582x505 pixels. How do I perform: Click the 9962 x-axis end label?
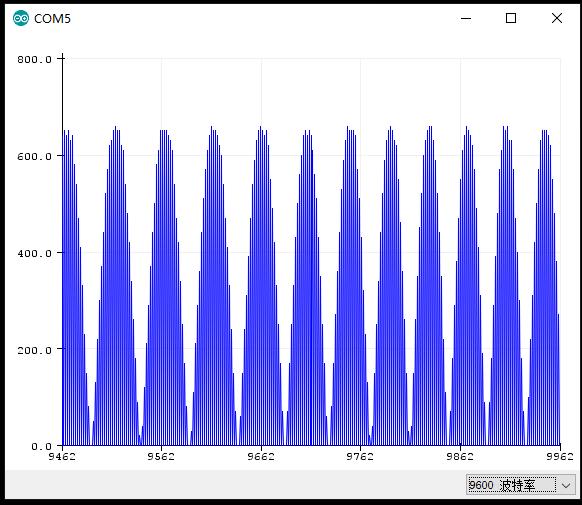tap(560, 456)
